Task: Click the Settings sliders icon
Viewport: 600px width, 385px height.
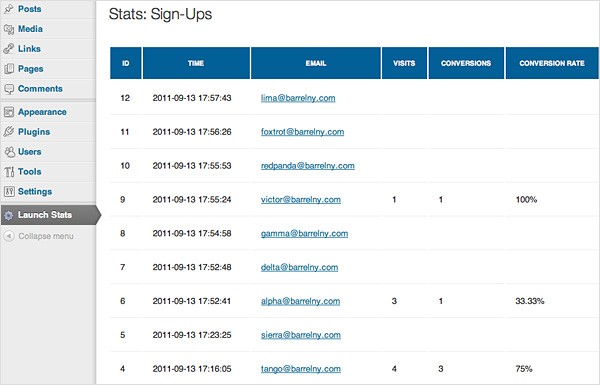Action: pos(9,191)
